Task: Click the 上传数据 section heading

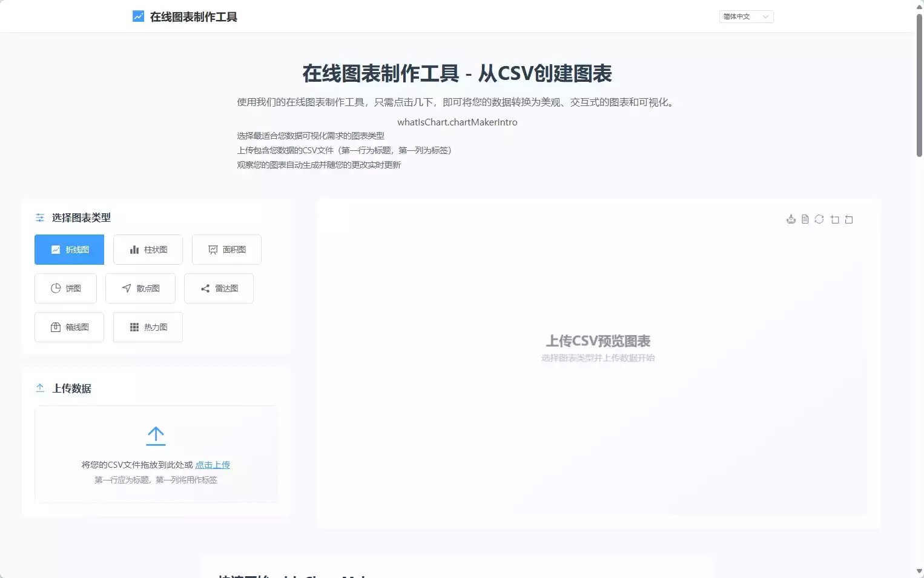Action: click(x=71, y=388)
